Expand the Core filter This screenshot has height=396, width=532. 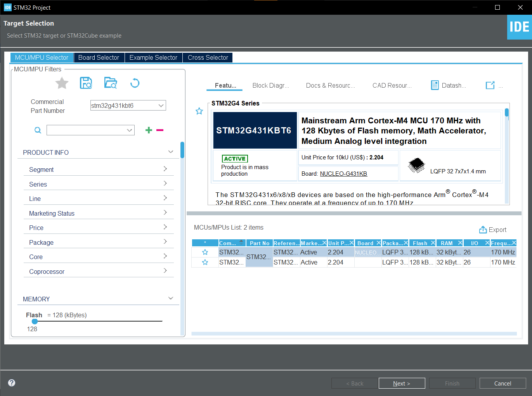165,256
